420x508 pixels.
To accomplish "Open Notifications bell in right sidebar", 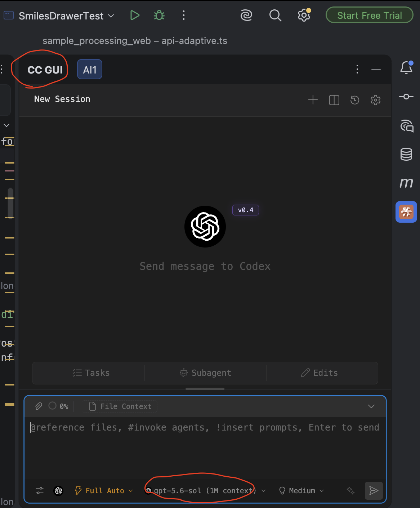I will (406, 67).
